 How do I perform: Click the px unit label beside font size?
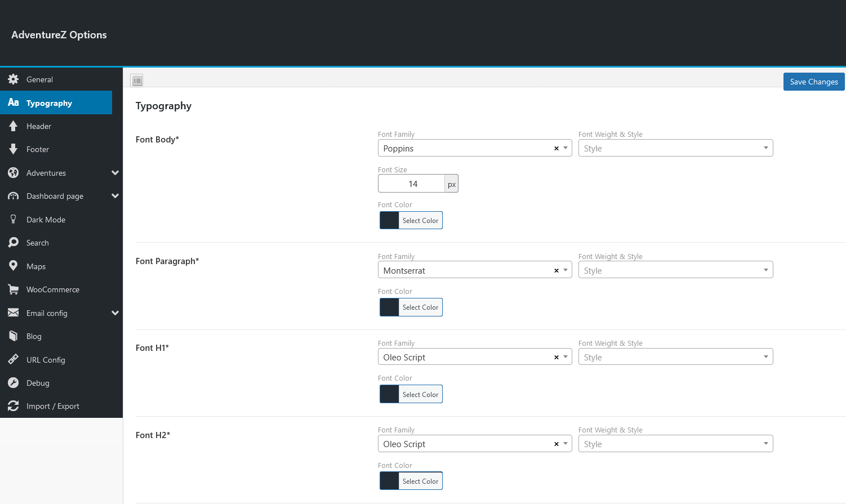(x=452, y=184)
